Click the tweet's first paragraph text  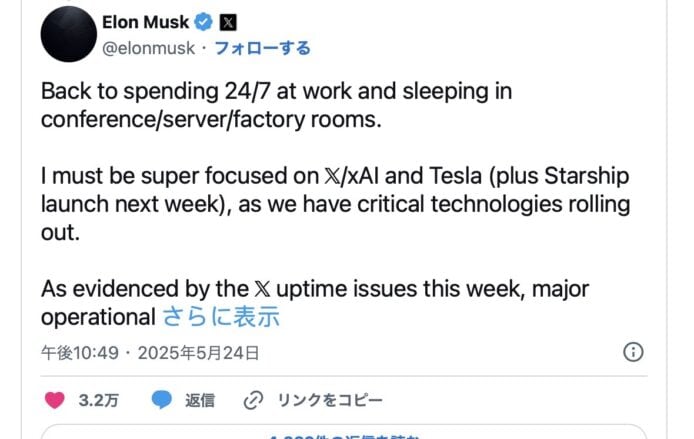point(276,105)
